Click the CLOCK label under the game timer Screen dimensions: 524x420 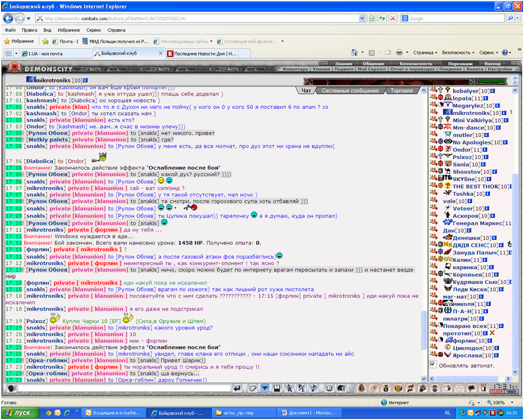497,392
